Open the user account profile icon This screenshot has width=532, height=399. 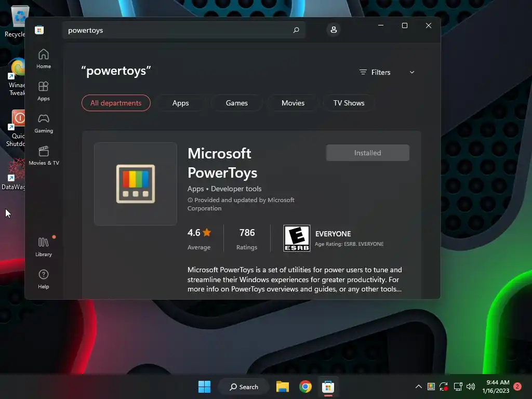(334, 30)
